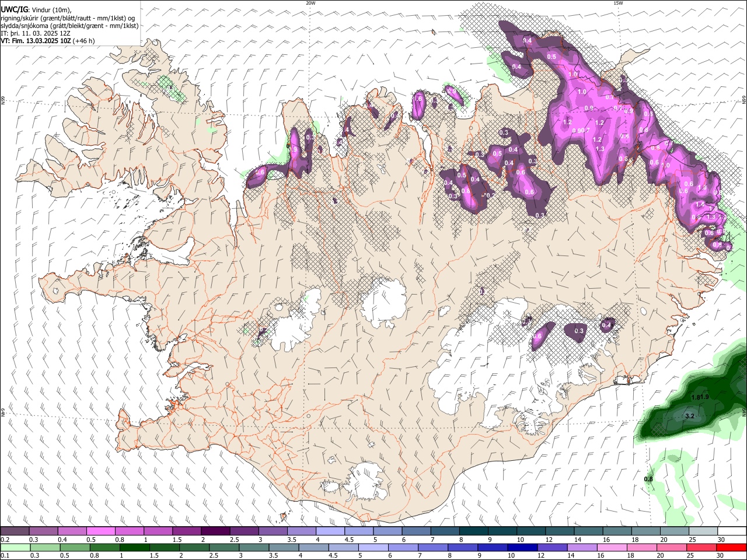The width and height of the screenshot is (747, 560).
Task: Pick the darkest purple 2 mm swatch
Action: click(x=216, y=531)
